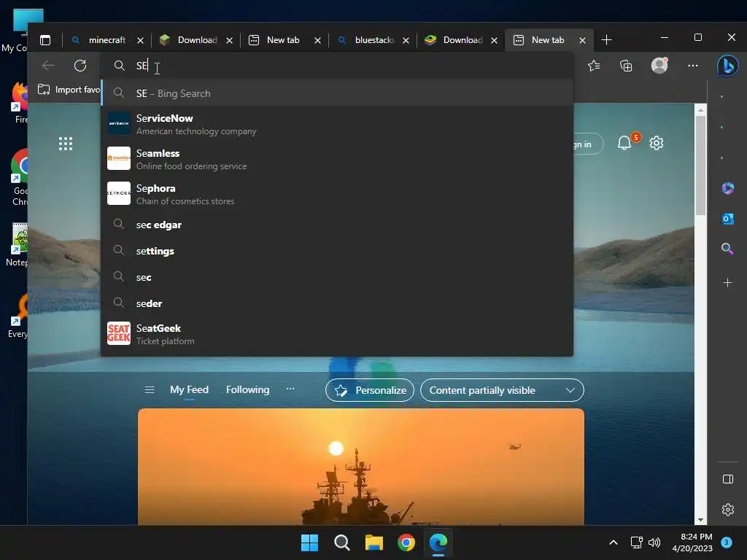Open the tab actions menu icon
Viewport: 747px width, 560px height.
[x=45, y=40]
